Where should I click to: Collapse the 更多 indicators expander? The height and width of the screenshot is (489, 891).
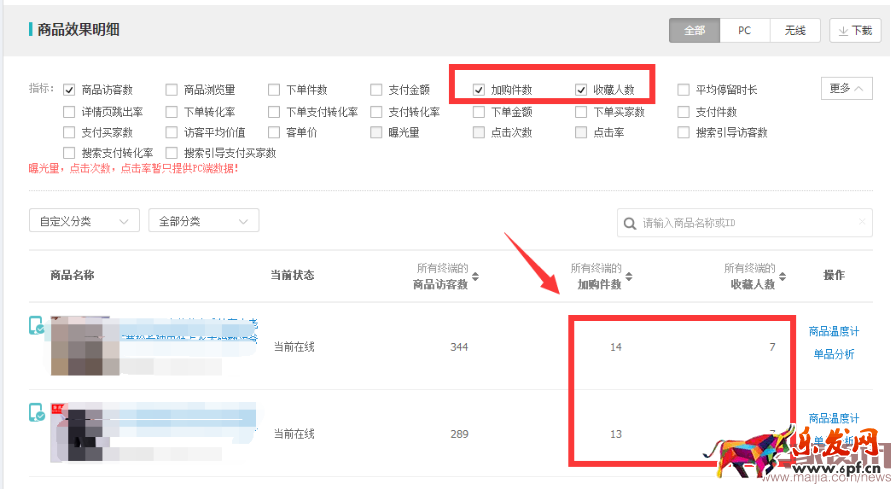pyautogui.click(x=846, y=89)
